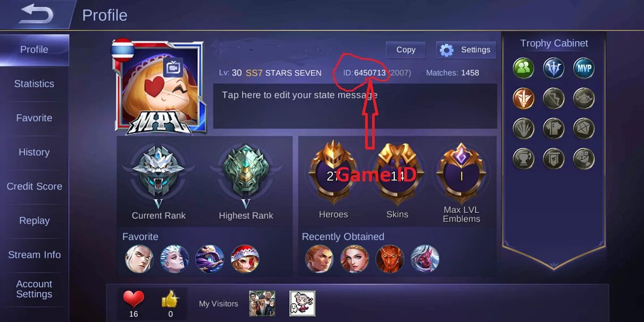
Task: Open the Settings gear button
Action: [466, 50]
